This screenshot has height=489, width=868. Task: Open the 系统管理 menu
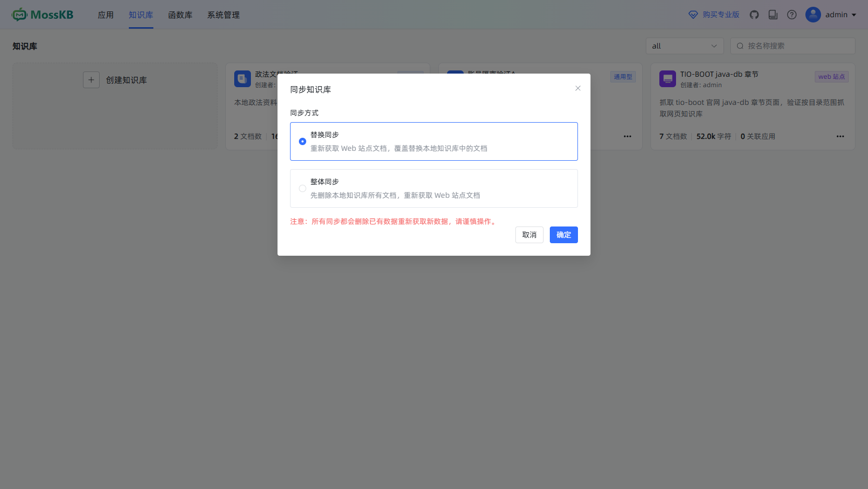click(224, 15)
